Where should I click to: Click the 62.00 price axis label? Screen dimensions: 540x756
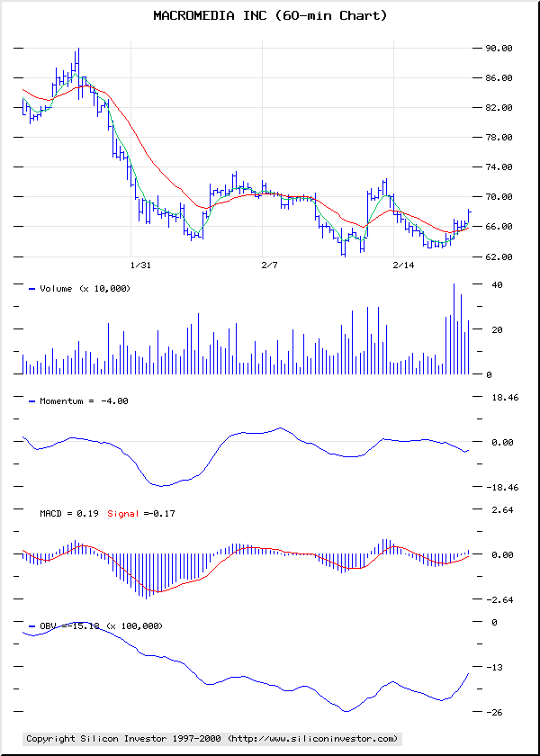(499, 257)
